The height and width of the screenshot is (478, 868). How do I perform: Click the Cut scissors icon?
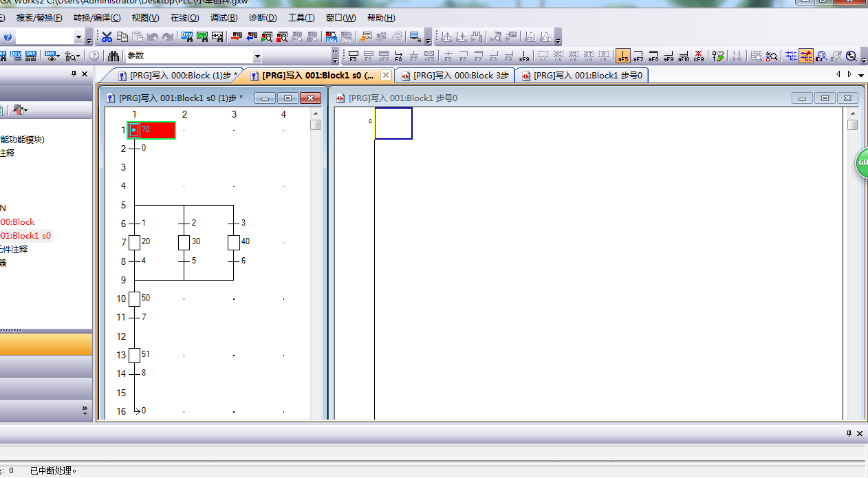point(107,37)
